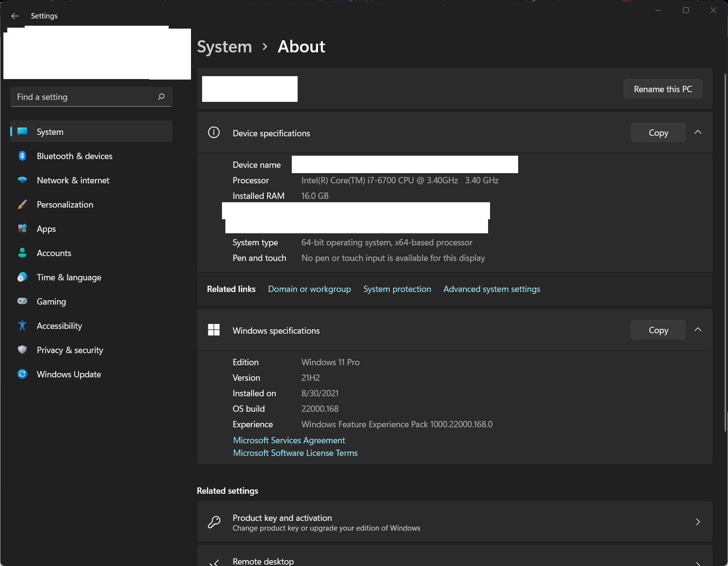Click the Related settings heading
The image size is (728, 566).
click(x=227, y=491)
